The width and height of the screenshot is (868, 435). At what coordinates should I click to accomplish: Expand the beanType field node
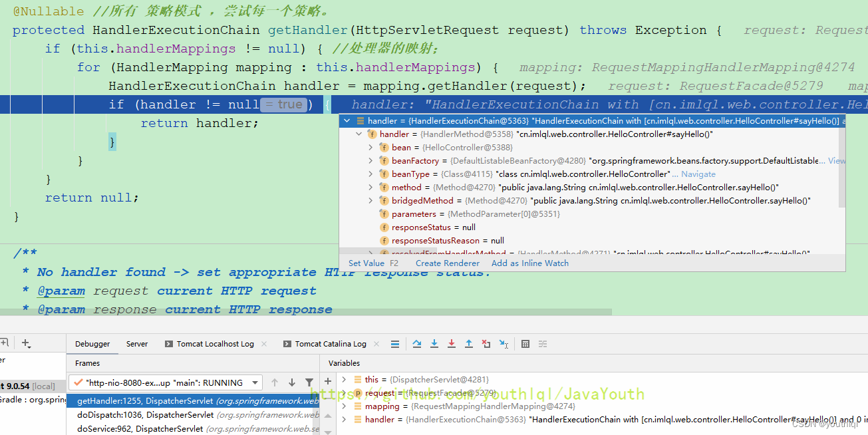371,174
